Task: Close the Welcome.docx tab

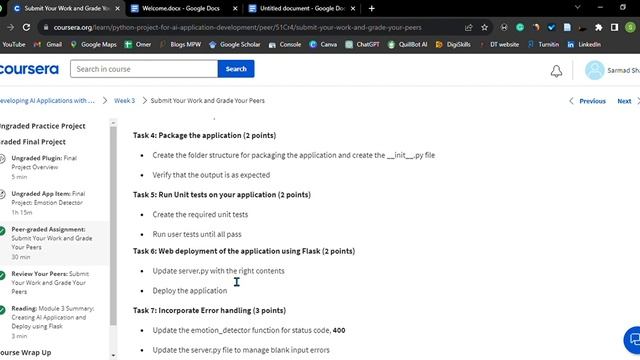Action: (x=235, y=8)
